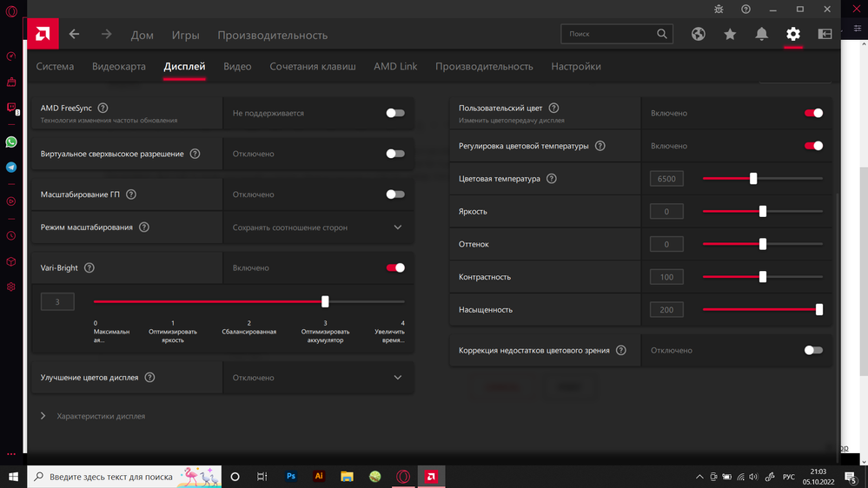The height and width of the screenshot is (488, 868).
Task: Toggle AMD FreeSync switch
Action: (x=395, y=113)
